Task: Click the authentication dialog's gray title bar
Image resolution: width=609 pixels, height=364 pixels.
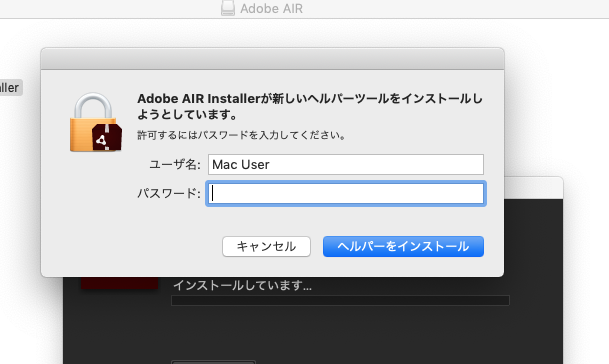Action: pyautogui.click(x=272, y=59)
